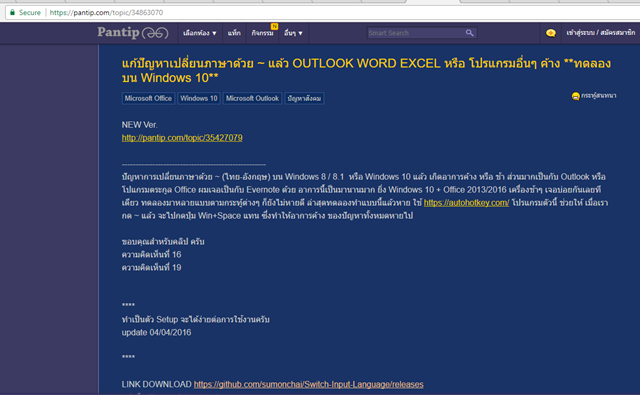
Task: Click the line 'ความคิดเห็นที่ 19'
Action: coord(151,268)
